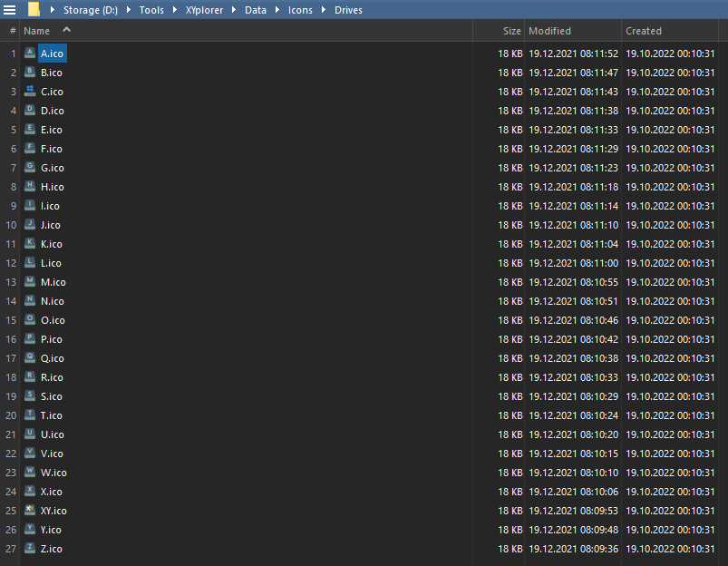Select the C.ico Windows drive icon
728x566 pixels.
click(30, 92)
